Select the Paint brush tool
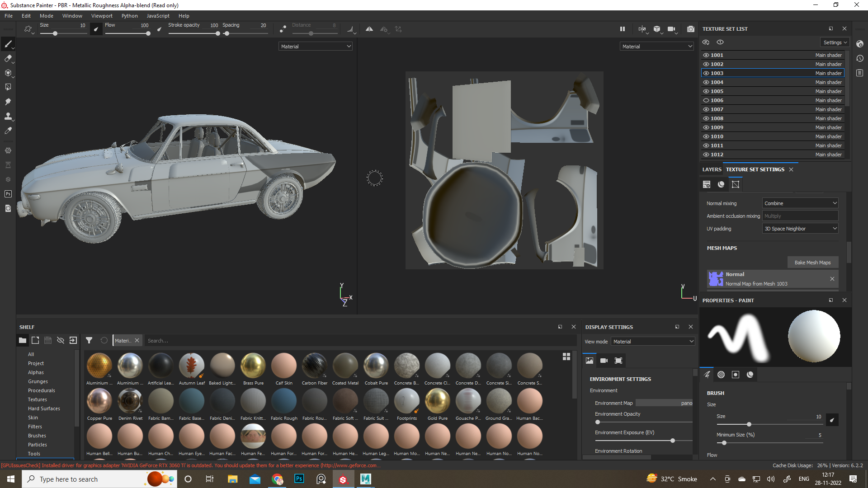This screenshot has height=488, width=868. [8, 44]
